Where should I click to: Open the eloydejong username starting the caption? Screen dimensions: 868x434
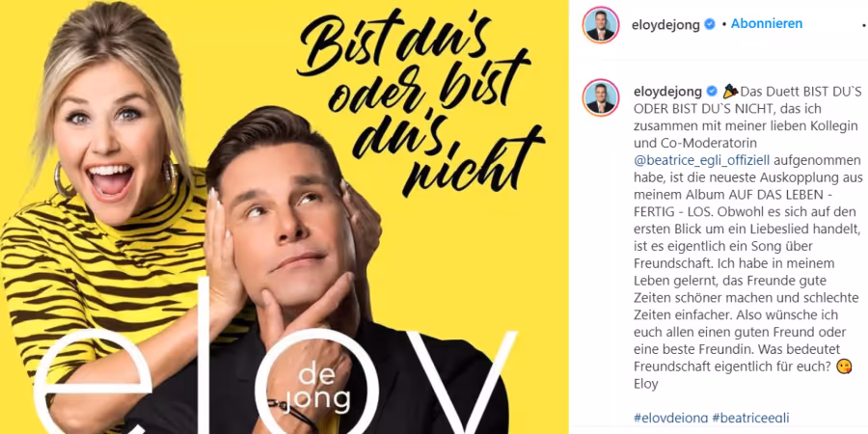click(667, 92)
